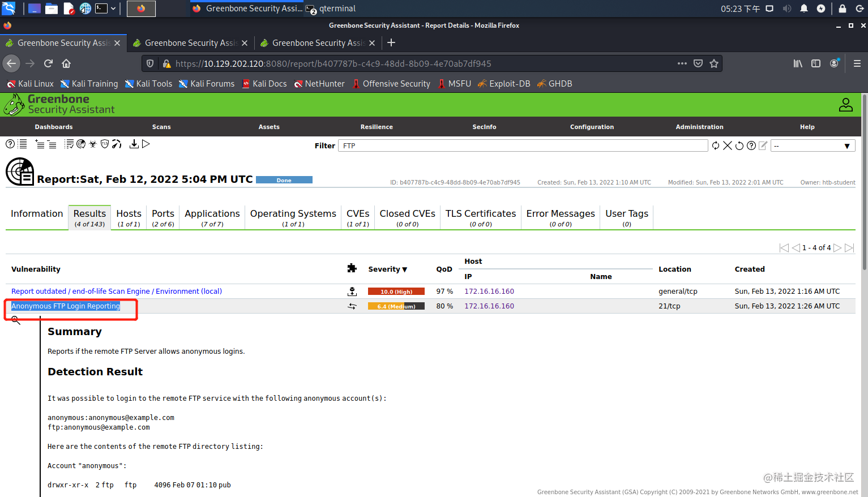This screenshot has height=497, width=868.
Task: Open the Exploit-DB bookmark
Action: coord(504,84)
